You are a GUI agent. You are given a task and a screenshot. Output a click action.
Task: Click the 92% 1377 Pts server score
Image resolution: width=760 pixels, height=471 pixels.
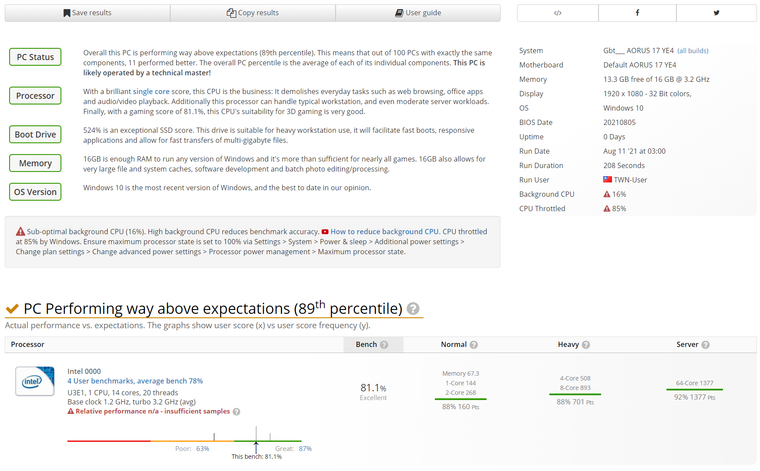[695, 397]
